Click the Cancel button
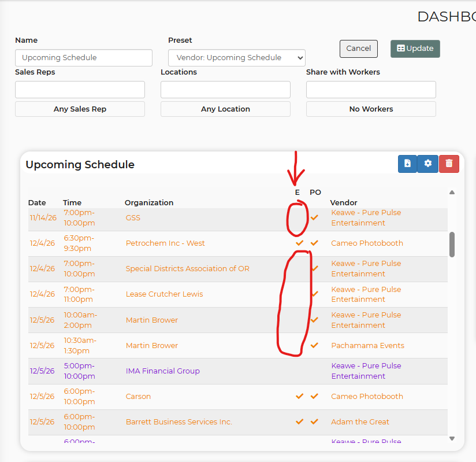 pos(359,49)
